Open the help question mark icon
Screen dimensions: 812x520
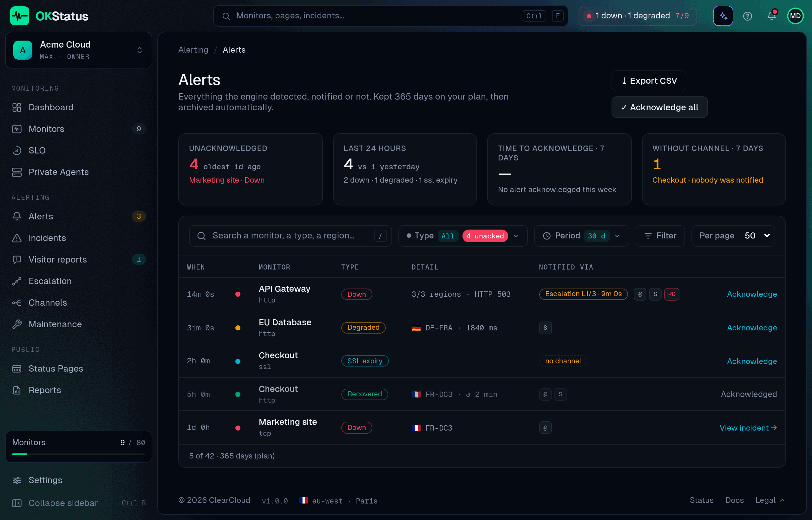pyautogui.click(x=747, y=16)
